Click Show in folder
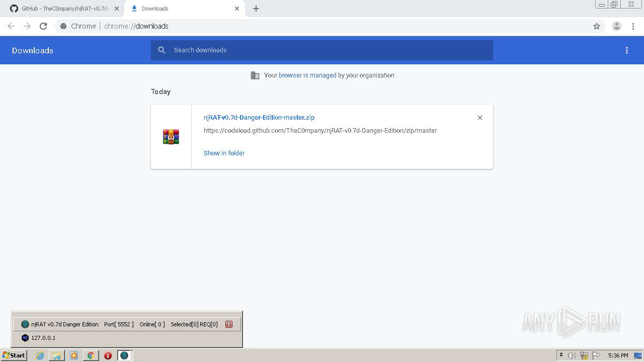Screen dimensions: 644x362 tap(224, 153)
